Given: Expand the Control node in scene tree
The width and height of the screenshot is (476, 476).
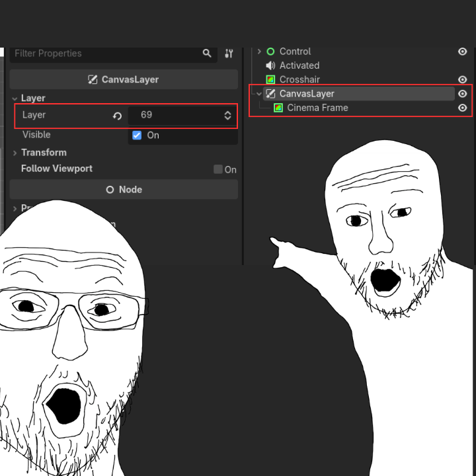Looking at the screenshot, I should point(259,52).
